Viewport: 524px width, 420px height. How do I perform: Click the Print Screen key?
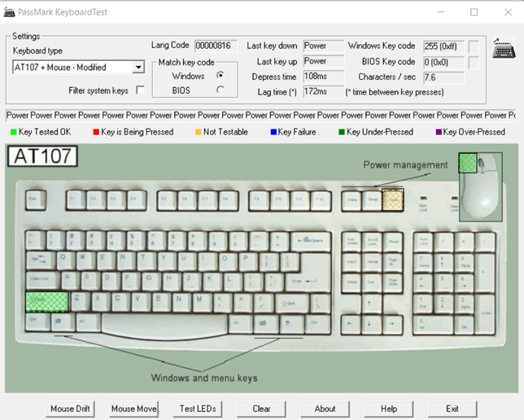[352, 243]
